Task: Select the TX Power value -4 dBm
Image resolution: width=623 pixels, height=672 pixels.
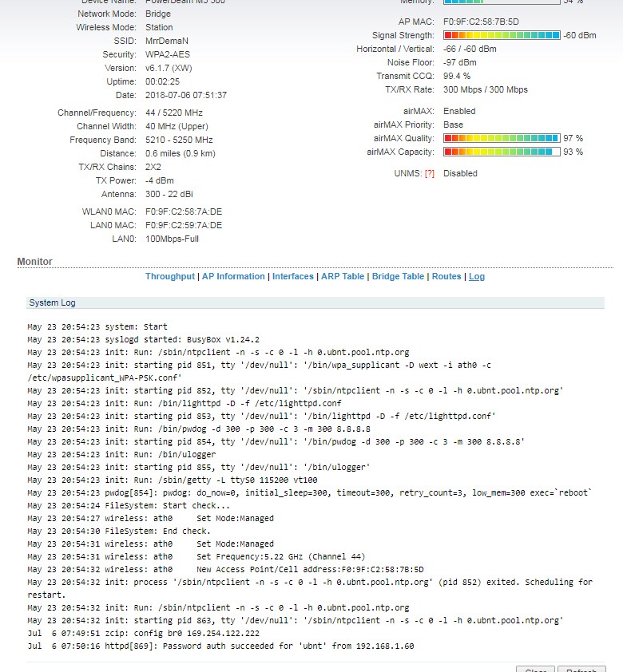Action: 160,181
